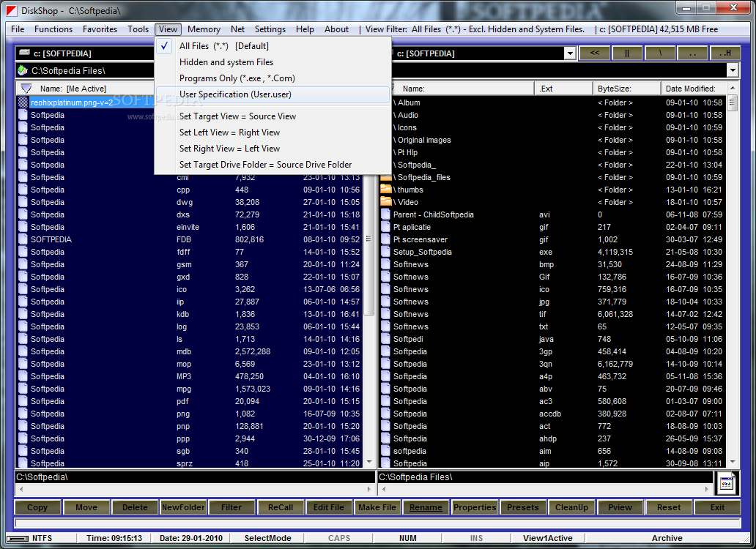Click the NewFolder button
The width and height of the screenshot is (756, 549).
(183, 507)
